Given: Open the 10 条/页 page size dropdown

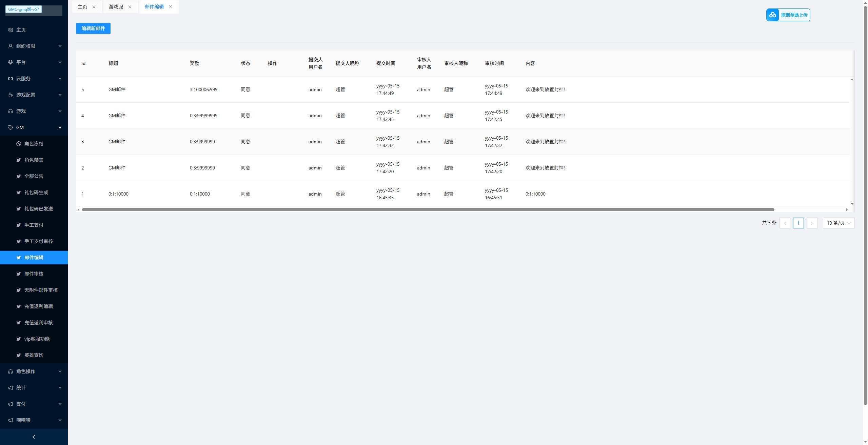Looking at the screenshot, I should (839, 223).
